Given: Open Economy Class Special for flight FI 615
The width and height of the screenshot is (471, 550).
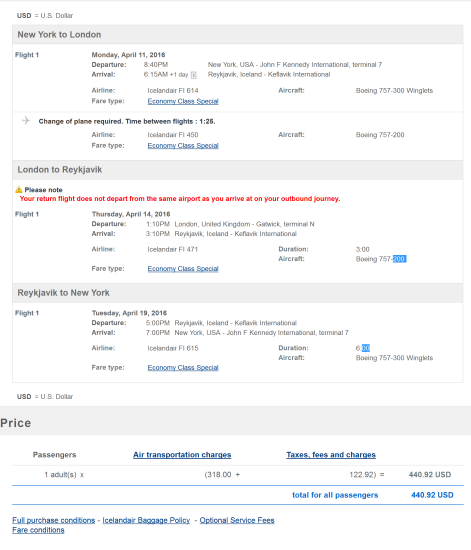Looking at the screenshot, I should coord(183,367).
